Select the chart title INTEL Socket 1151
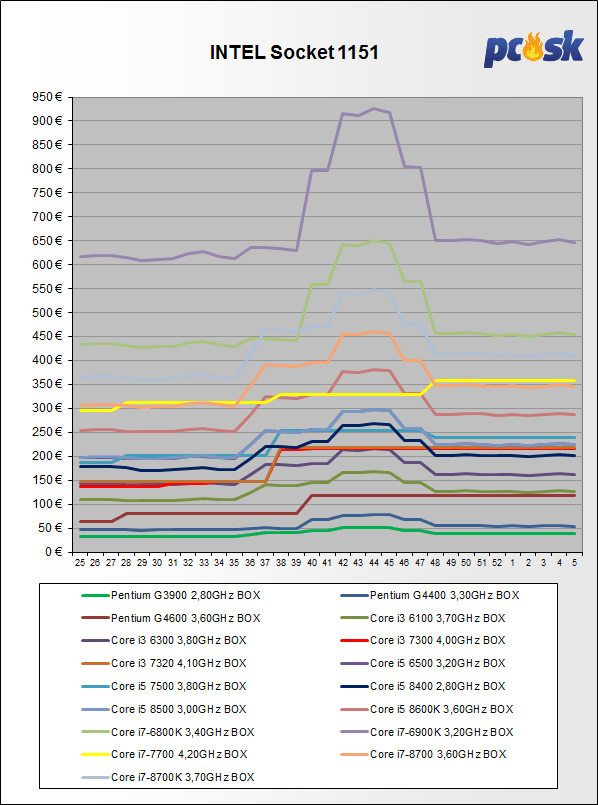Image resolution: width=598 pixels, height=805 pixels. point(294,53)
